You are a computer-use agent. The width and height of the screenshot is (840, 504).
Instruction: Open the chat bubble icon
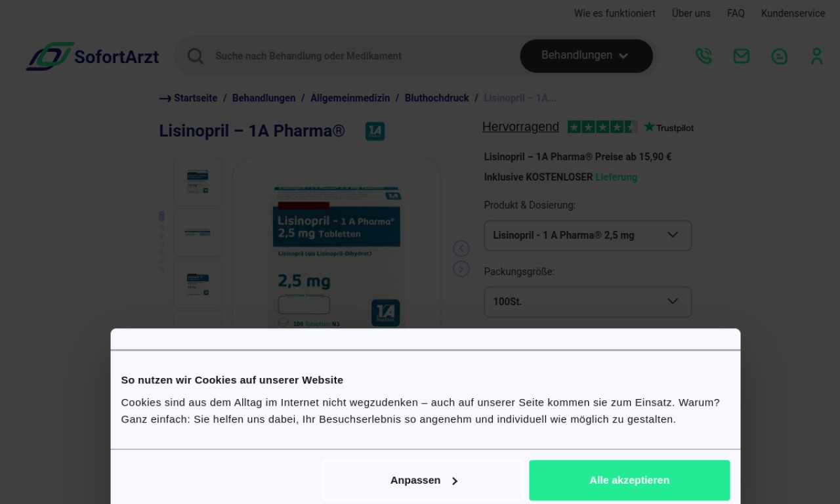[x=779, y=56]
